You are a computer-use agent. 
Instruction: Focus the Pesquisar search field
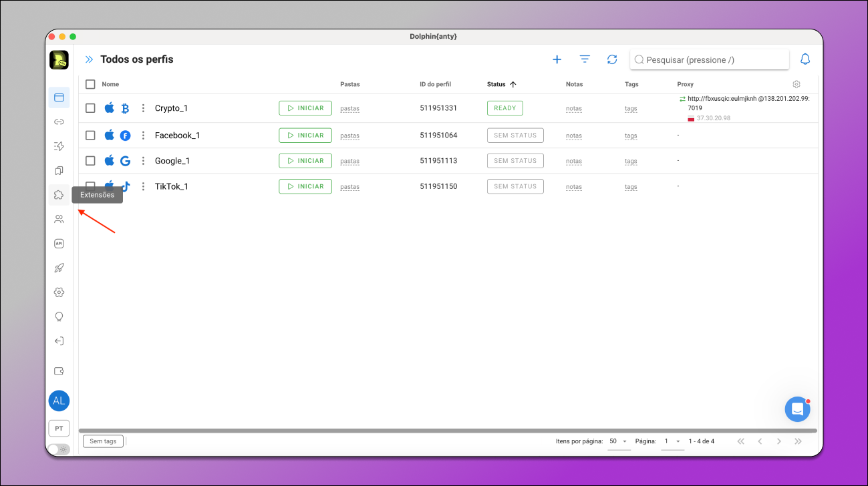[x=710, y=59]
